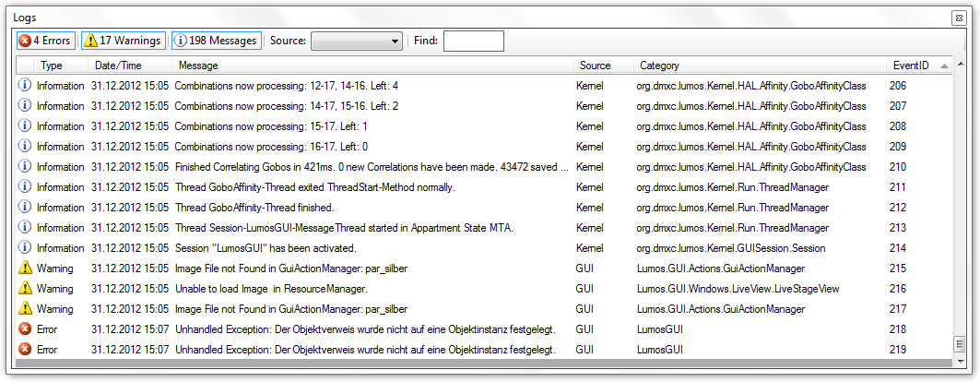Click the info icon for event 206

[x=25, y=86]
